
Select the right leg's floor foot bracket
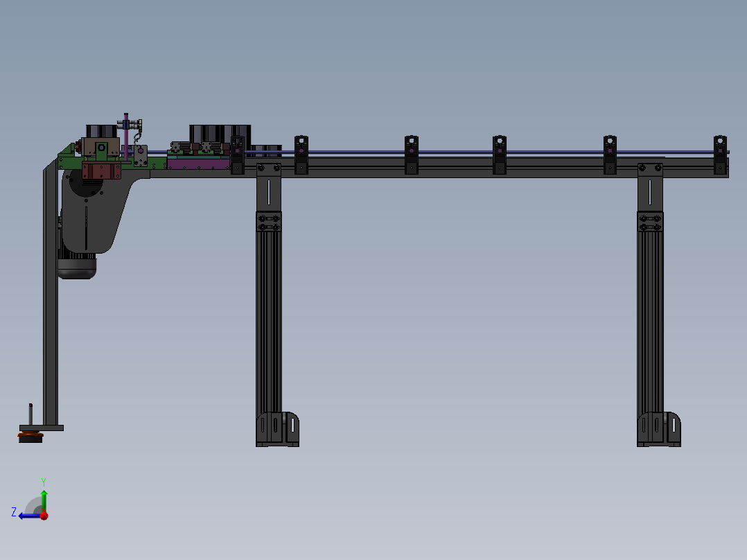coord(659,429)
